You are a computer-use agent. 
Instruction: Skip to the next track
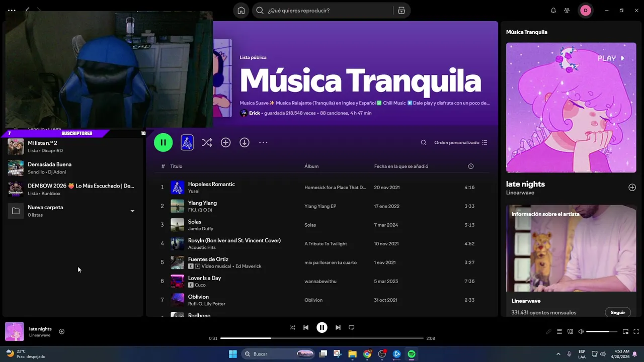tap(338, 327)
